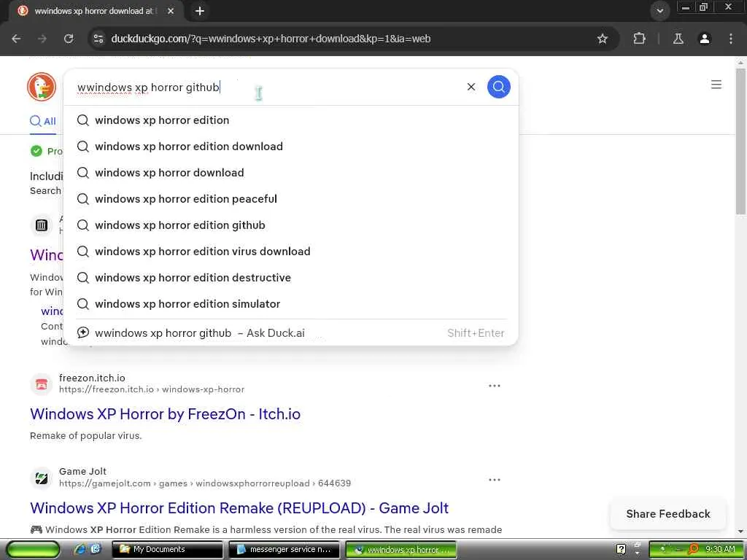Select suggestion windows xp horror edition simulator
Image resolution: width=747 pixels, height=560 pixels.
(290, 303)
